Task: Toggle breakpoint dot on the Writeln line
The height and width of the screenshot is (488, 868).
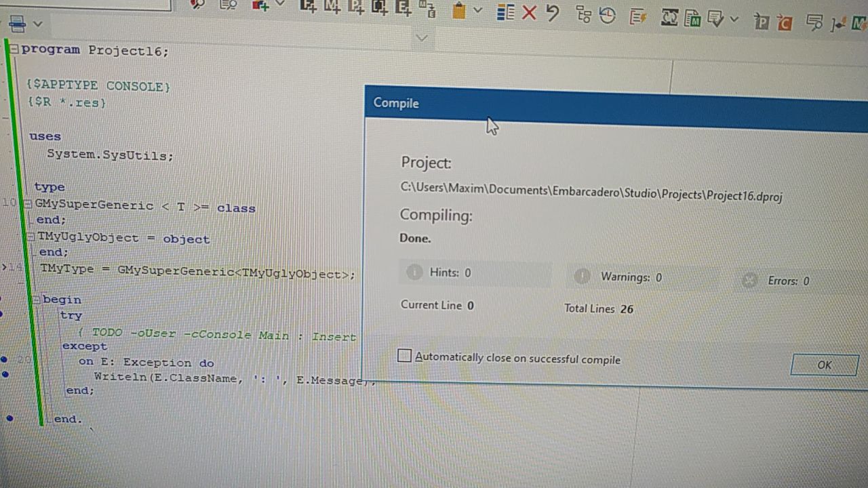Action: tap(6, 374)
